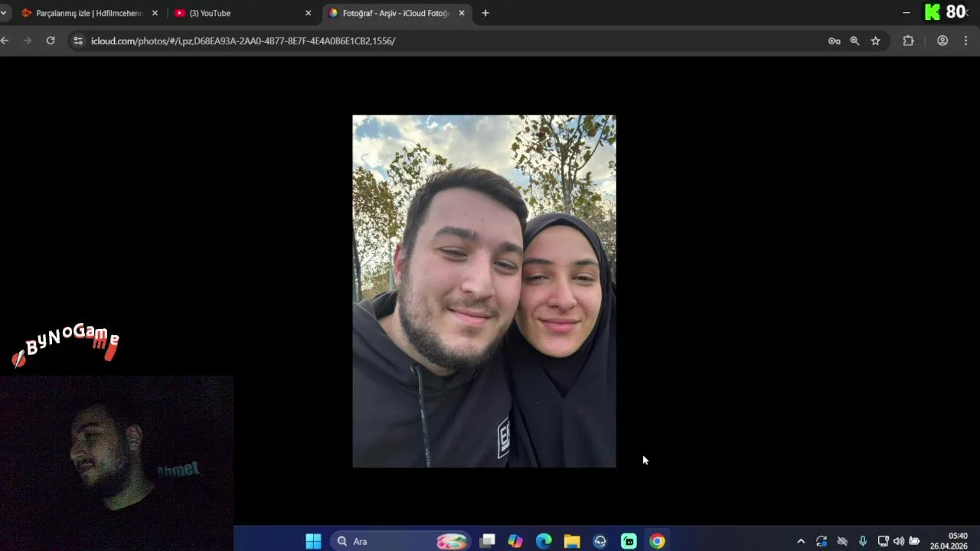Go forward one page
Screen dimensions: 980x551
coord(28,41)
